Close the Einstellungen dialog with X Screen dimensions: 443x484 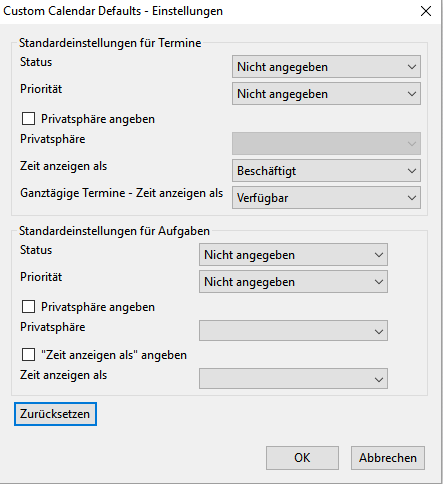(426, 11)
